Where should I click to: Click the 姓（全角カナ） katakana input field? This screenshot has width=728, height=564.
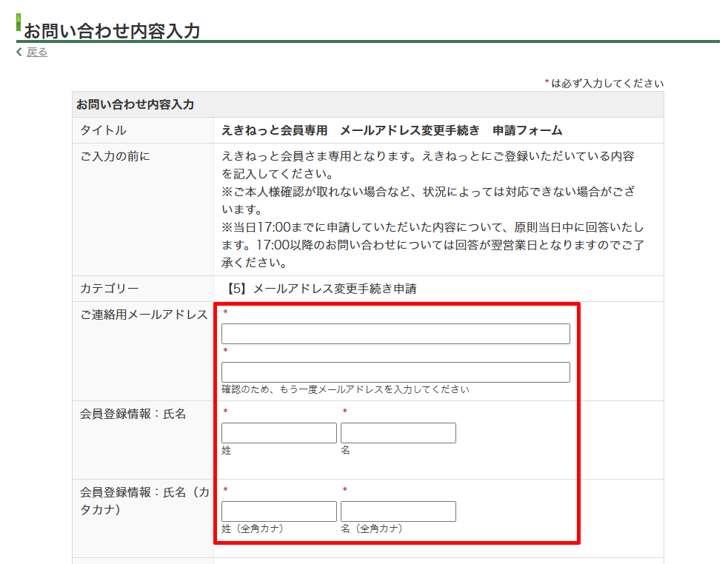point(279,511)
